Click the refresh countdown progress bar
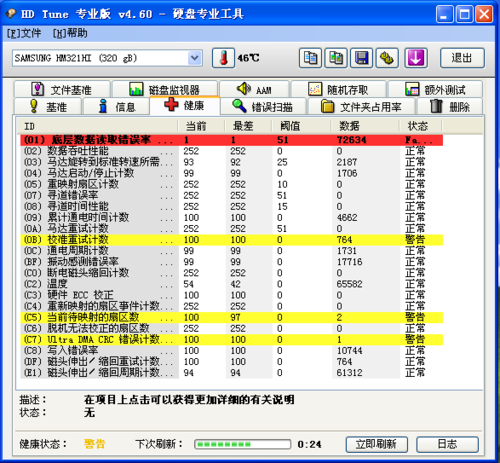Image resolution: width=500 pixels, height=463 pixels. 243,444
